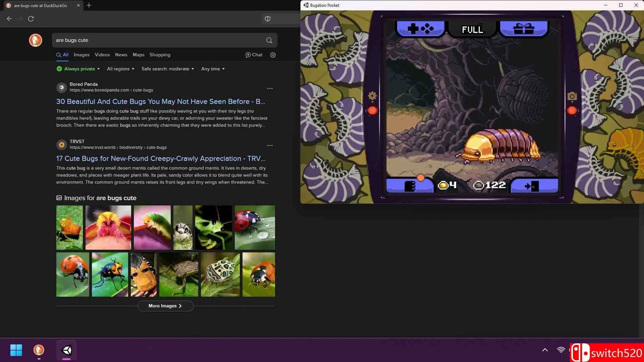Click the DuckDuckGo search magnifier icon
Image resolution: width=644 pixels, height=362 pixels.
pos(269,40)
